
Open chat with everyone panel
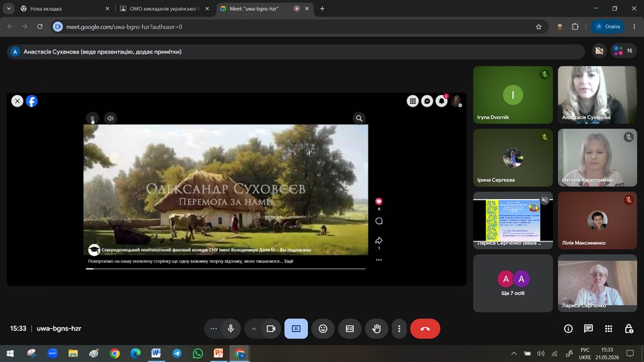click(588, 328)
